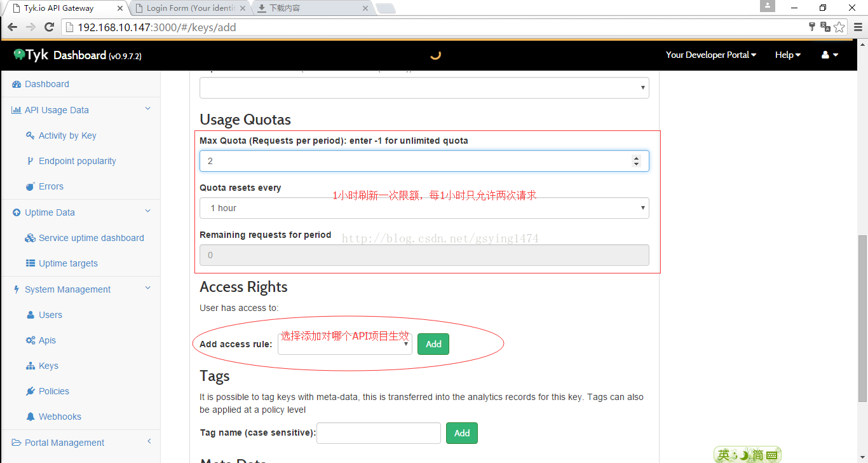The height and width of the screenshot is (463, 868).
Task: Click the Tag name input field
Action: tap(379, 433)
